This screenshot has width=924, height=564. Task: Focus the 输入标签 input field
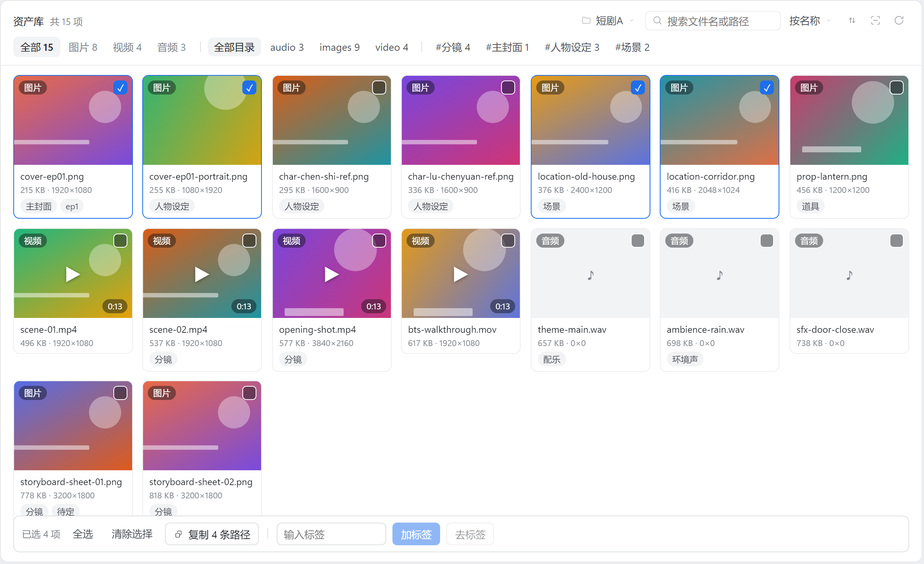331,534
